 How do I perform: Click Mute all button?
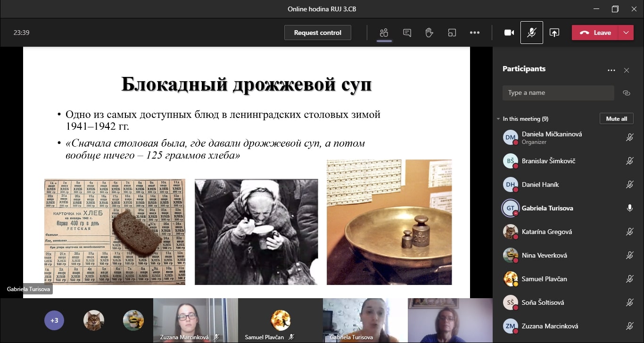616,119
